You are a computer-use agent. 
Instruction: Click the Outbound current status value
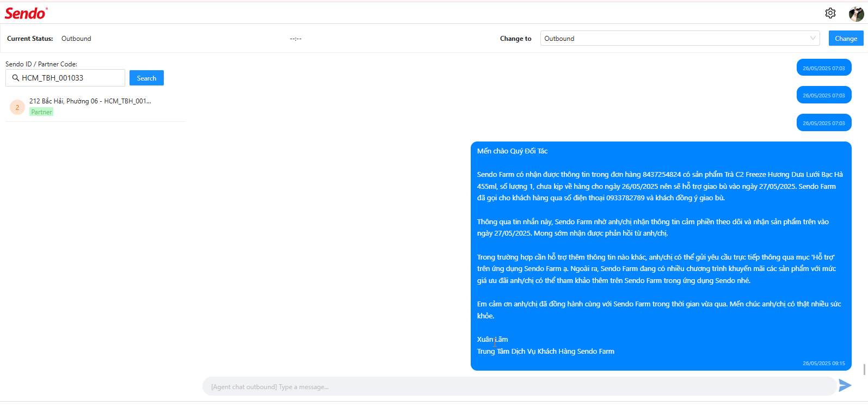76,39
